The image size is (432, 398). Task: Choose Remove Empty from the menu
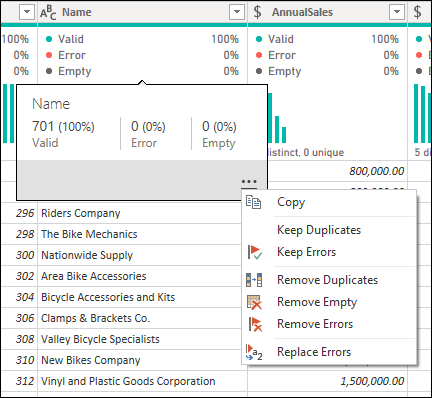(x=329, y=302)
